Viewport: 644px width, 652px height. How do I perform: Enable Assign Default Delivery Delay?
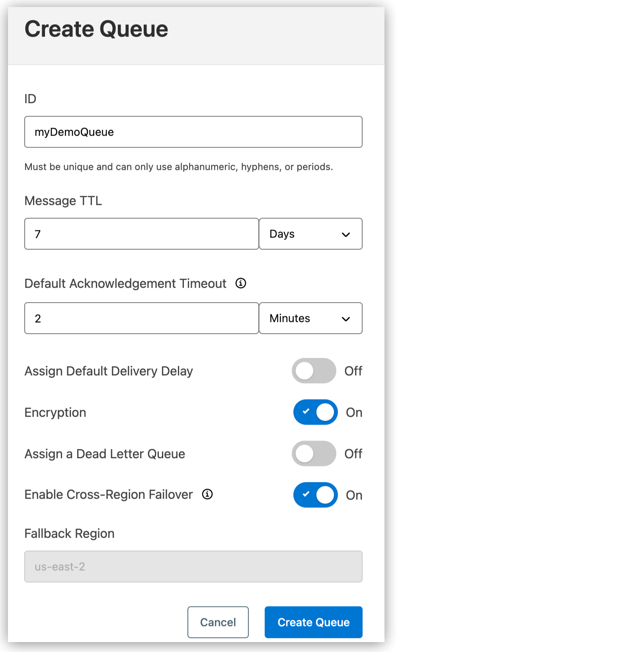coord(314,371)
